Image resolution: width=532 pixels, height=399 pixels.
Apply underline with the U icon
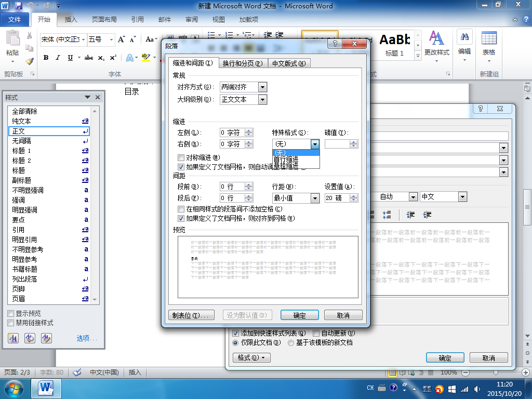point(70,58)
